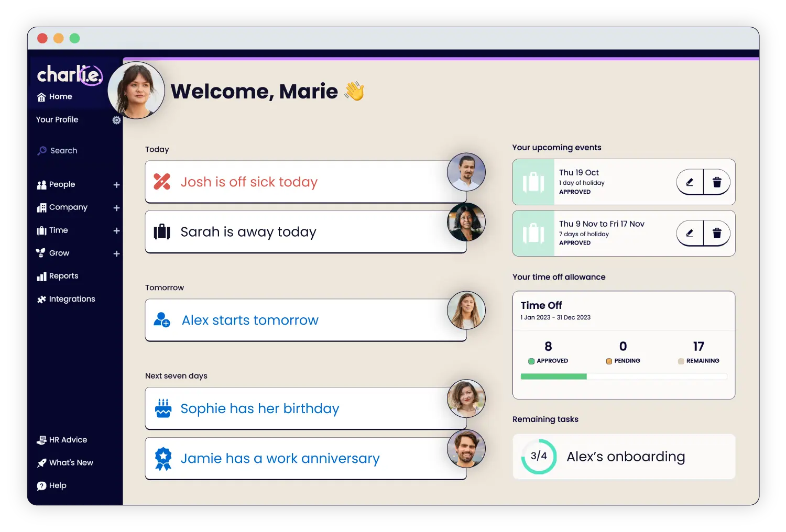Image resolution: width=786 pixels, height=532 pixels.
Task: Click the time off allowance progress bar
Action: [x=624, y=376]
